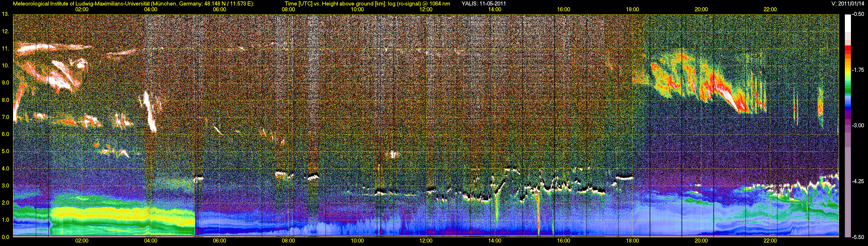Click the 'V: 2011/01/14' version label
Image resolution: width=868 pixels, height=246 pixels.
tap(848, 4)
